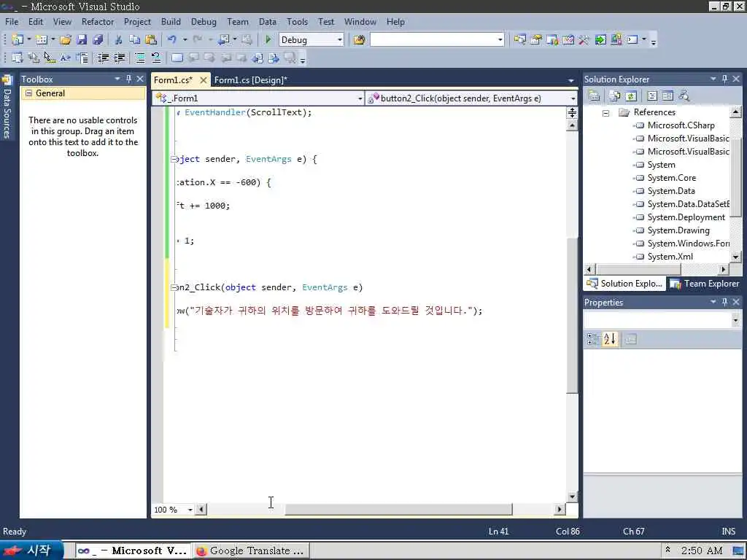The height and width of the screenshot is (560, 747).
Task: Cut selection with the scissors icon
Action: click(x=119, y=40)
